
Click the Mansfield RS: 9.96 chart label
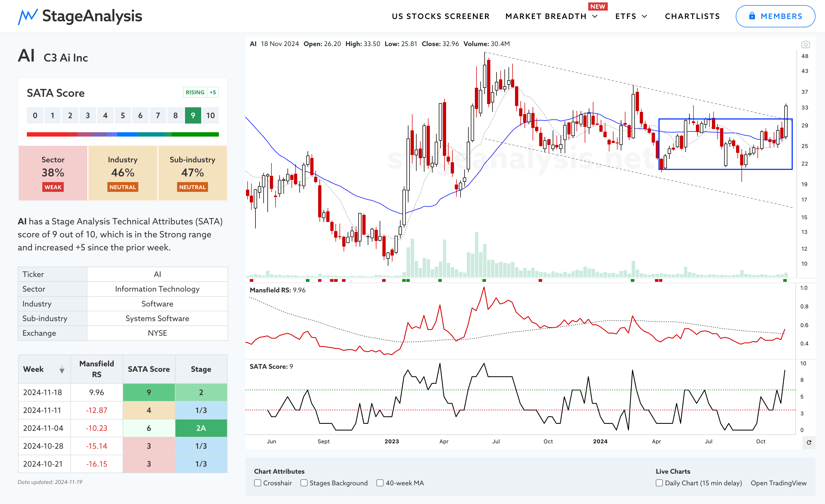coord(277,290)
